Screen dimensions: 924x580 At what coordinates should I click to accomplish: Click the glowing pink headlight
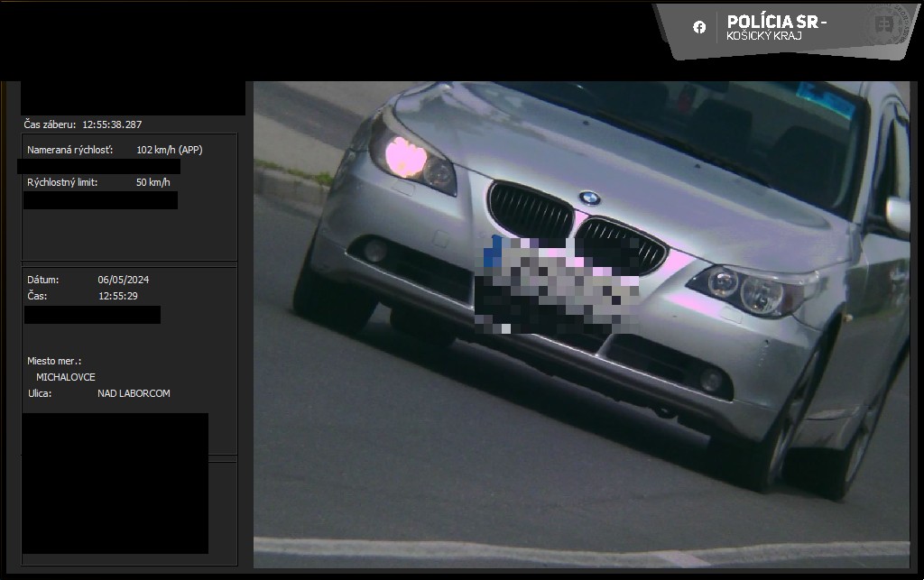406,157
